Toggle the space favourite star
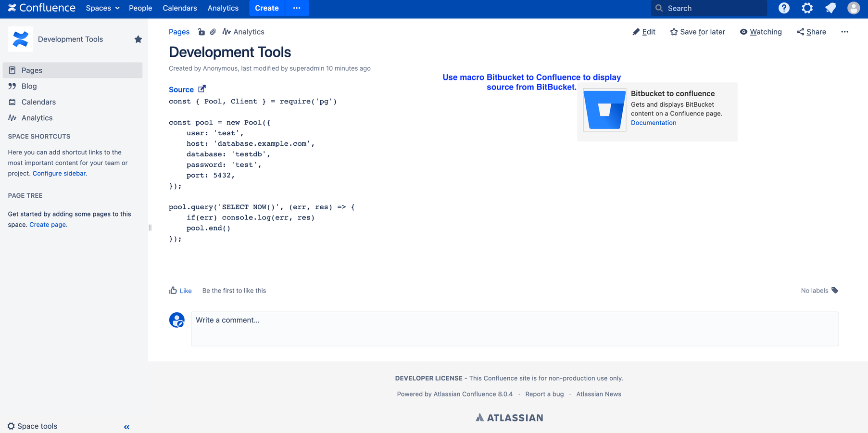The height and width of the screenshot is (433, 868). [x=138, y=39]
